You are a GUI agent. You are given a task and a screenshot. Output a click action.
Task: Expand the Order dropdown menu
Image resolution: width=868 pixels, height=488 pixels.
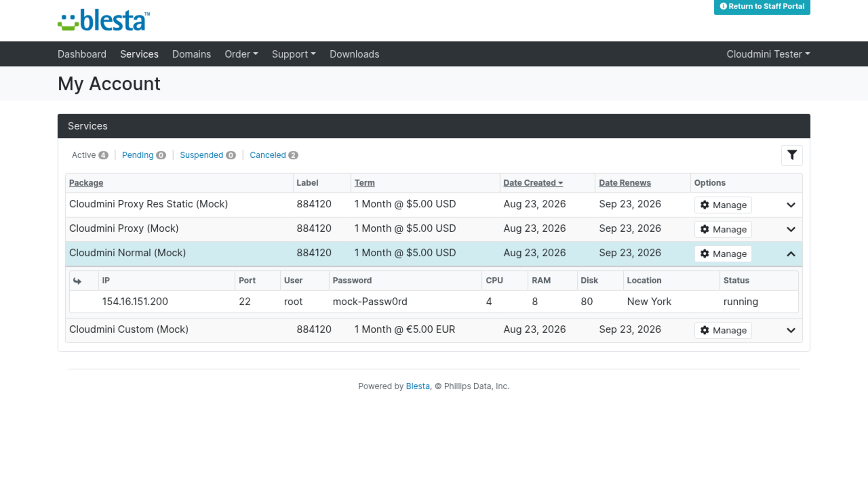[x=241, y=54]
